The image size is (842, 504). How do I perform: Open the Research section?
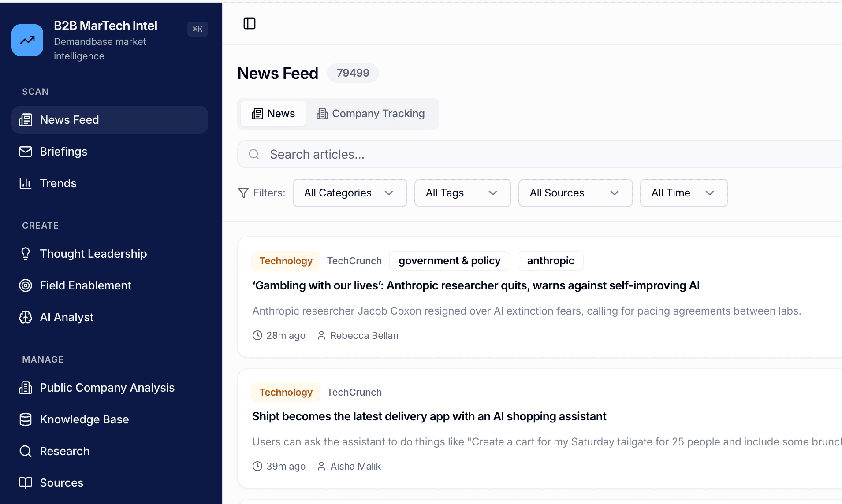click(110, 451)
